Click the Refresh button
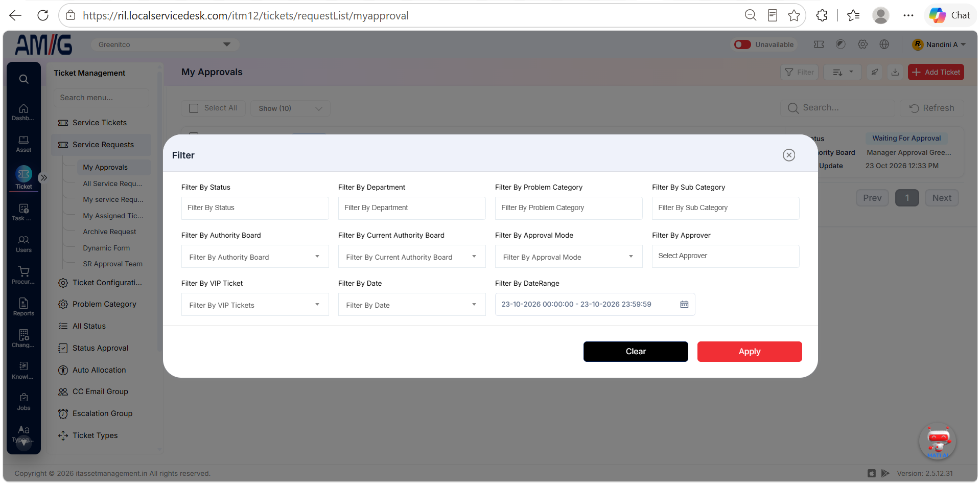The image size is (980, 483). coord(932,108)
